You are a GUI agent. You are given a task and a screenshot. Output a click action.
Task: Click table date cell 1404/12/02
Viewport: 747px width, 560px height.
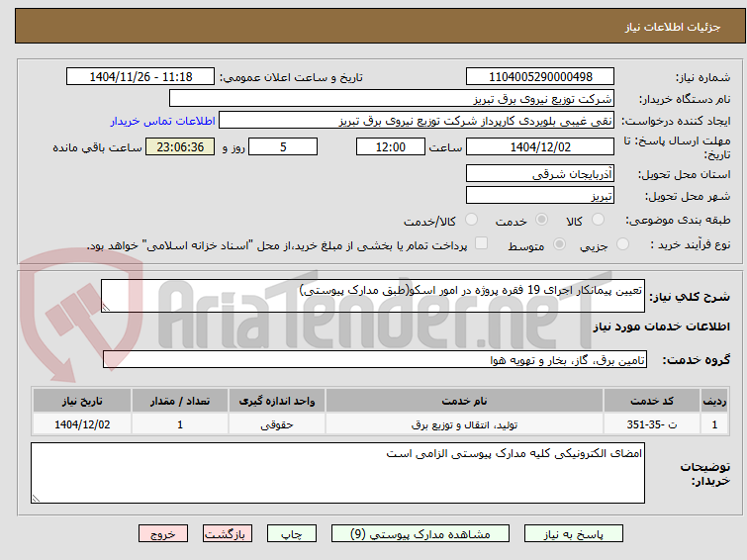tap(82, 424)
